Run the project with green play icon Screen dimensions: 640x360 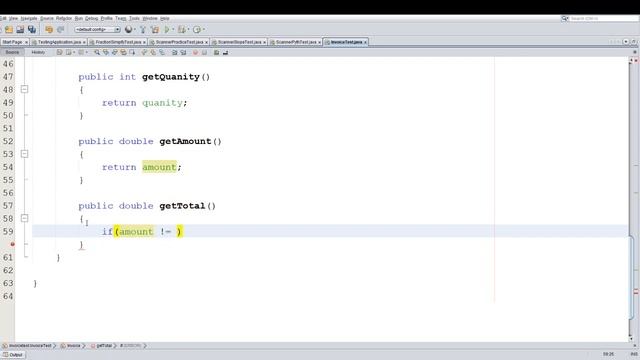(167, 29)
